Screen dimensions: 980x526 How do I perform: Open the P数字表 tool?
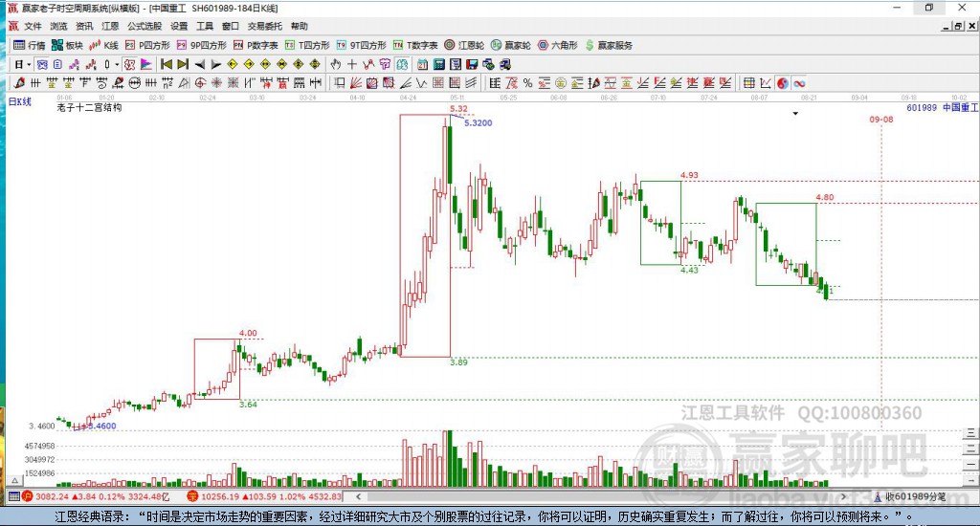point(256,45)
